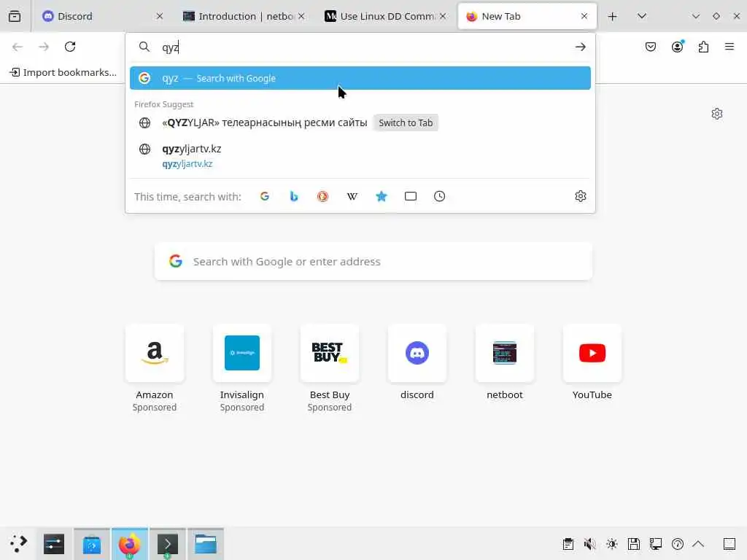747x560 pixels.
Task: Search open tabs with the tab icon
Action: [411, 196]
